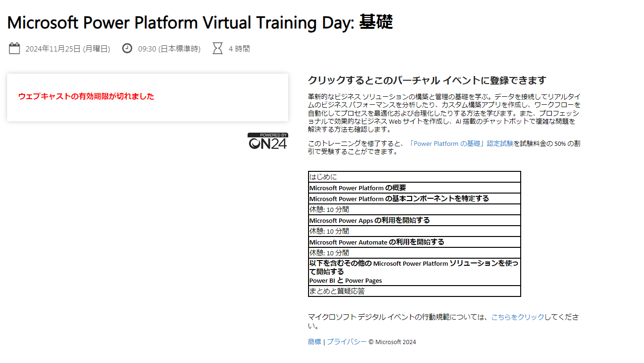Click the clock icon beside 09:30
The width and height of the screenshot is (644, 363).
click(x=127, y=48)
